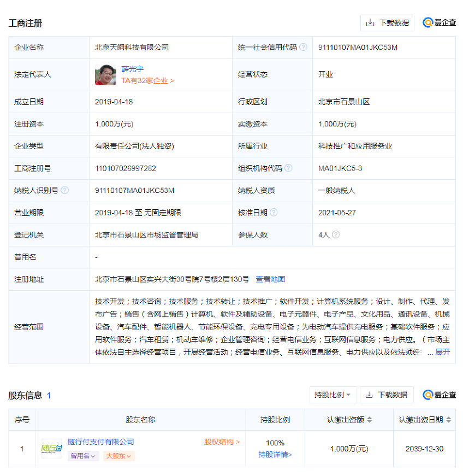Click the help icon beside 核准日期
The image size is (463, 476).
pyautogui.click(x=274, y=212)
